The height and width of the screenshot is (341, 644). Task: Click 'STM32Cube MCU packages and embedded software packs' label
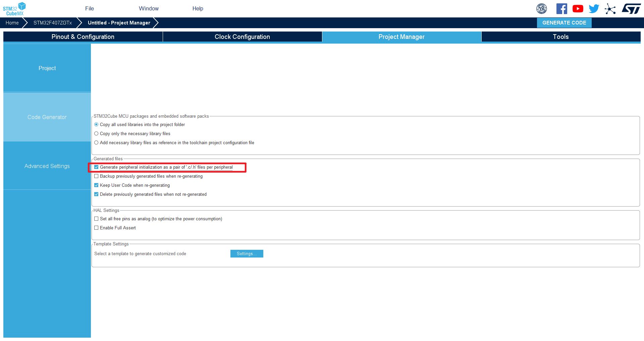[x=151, y=116]
